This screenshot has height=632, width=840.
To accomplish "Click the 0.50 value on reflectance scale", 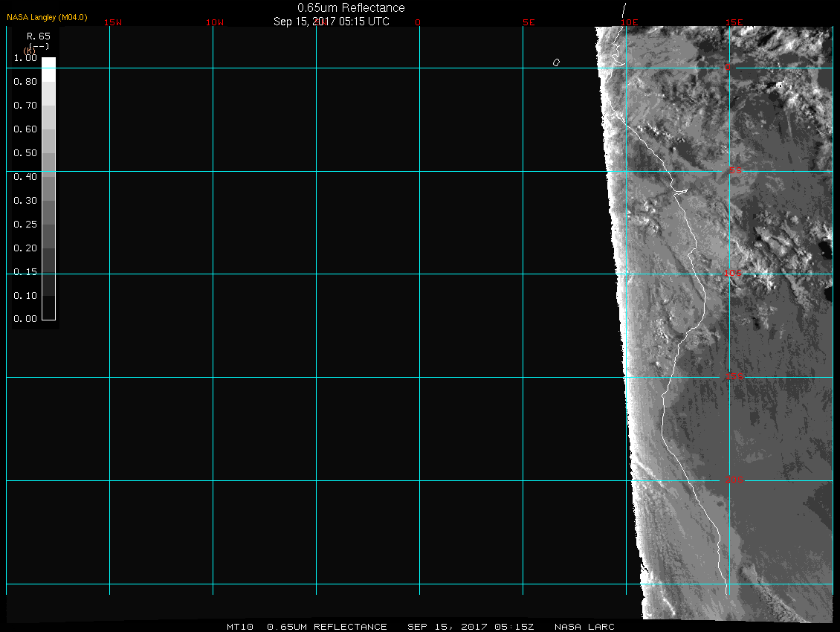I will pyautogui.click(x=25, y=152).
